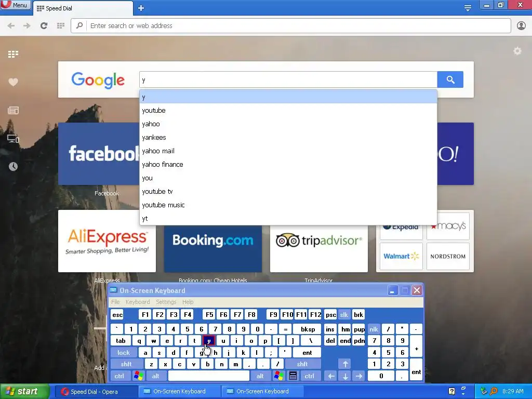Click the browser forward arrow
This screenshot has width=532, height=399.
tap(27, 26)
